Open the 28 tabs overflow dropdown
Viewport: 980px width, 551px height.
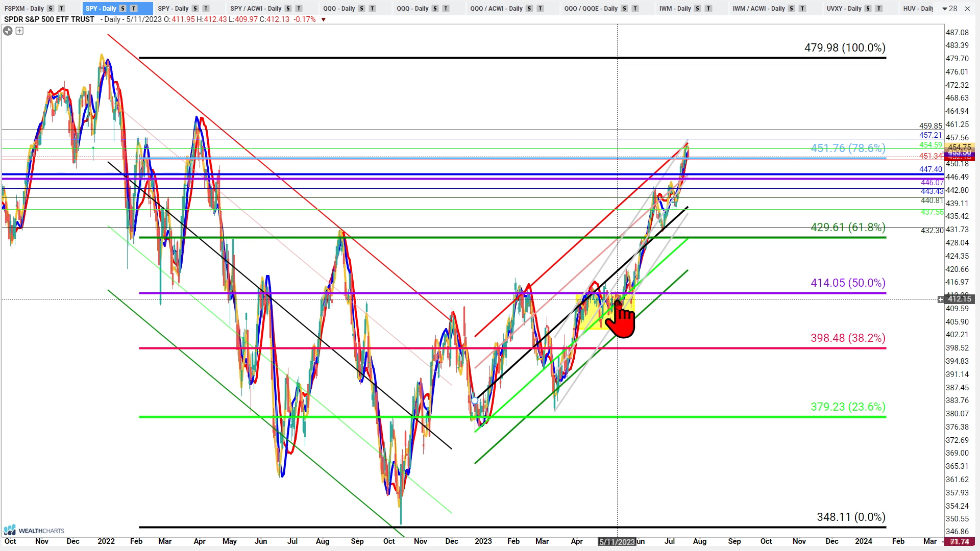point(949,9)
